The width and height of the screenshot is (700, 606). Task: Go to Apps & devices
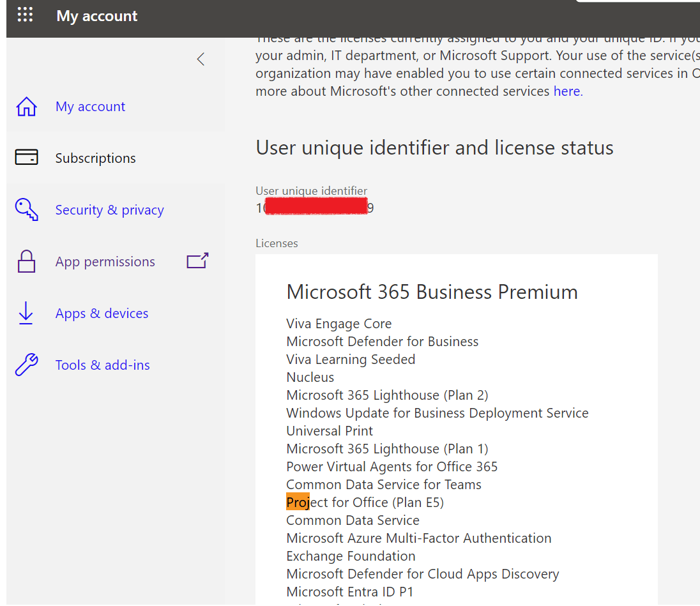tap(102, 314)
